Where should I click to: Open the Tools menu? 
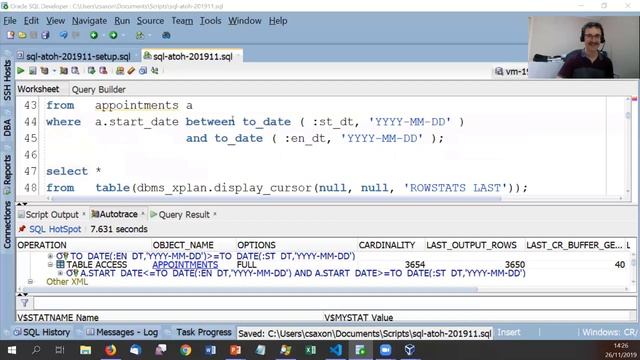pyautogui.click(x=210, y=21)
